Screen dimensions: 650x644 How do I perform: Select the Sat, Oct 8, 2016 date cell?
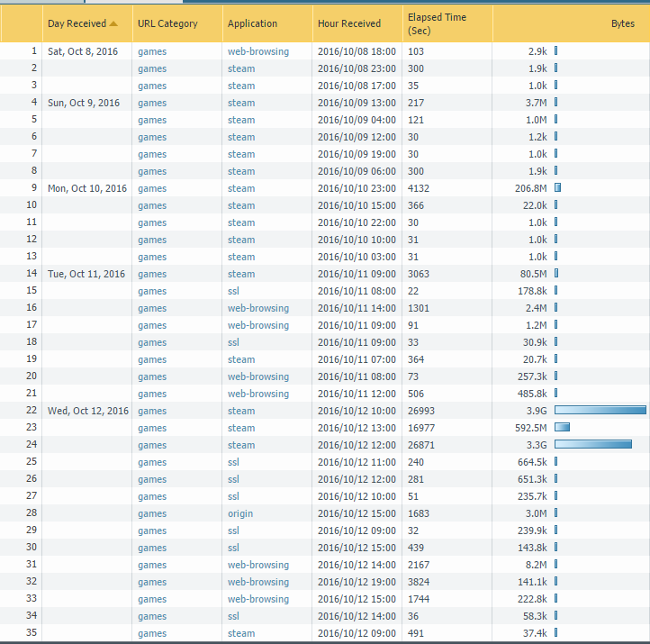[84, 51]
